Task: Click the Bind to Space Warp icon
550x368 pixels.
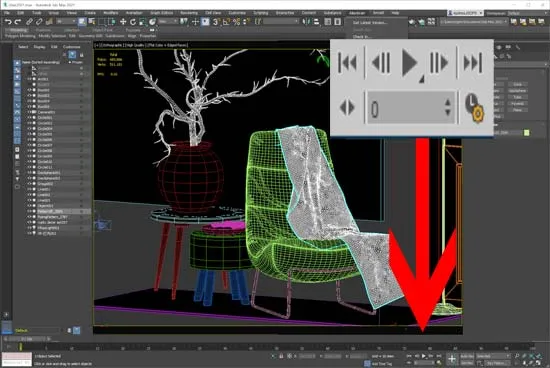Action: [x=49, y=22]
